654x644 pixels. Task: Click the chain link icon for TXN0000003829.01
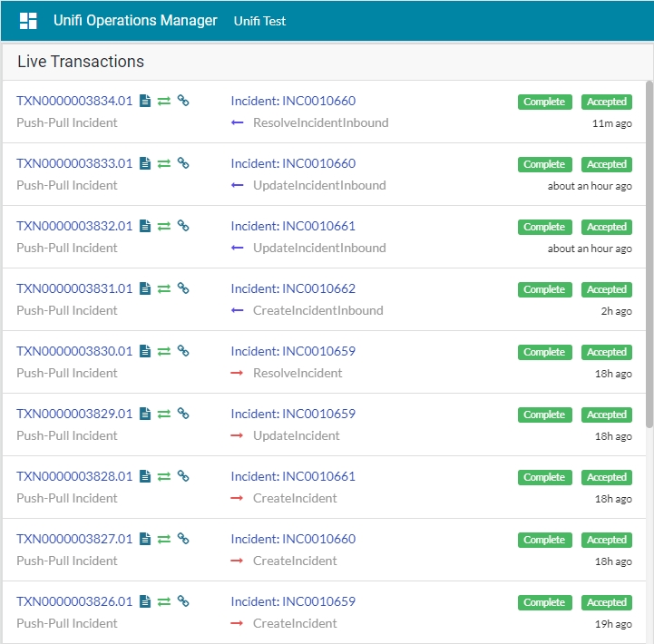click(183, 414)
